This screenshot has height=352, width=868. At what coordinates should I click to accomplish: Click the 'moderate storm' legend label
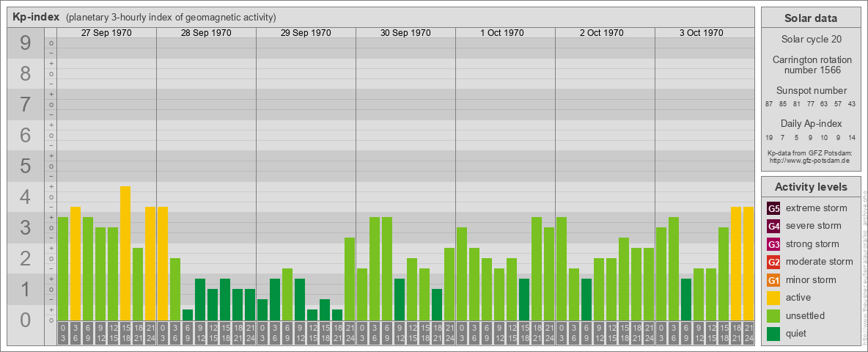click(820, 262)
